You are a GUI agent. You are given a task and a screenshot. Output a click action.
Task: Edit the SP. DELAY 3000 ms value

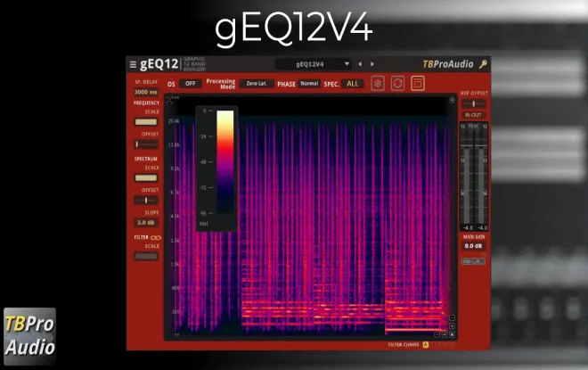pos(146,92)
